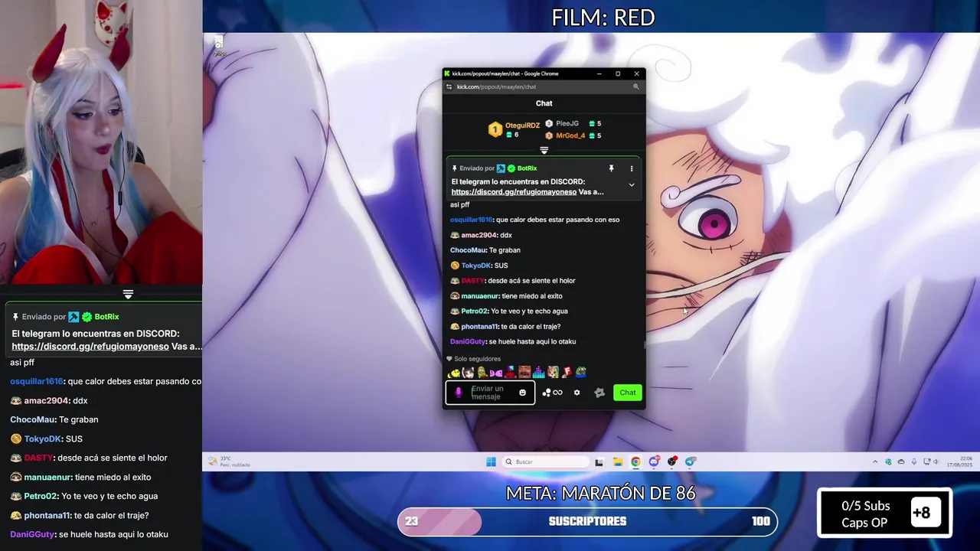The image size is (980, 551).
Task: Click username DaniGGuty in popout chat
Action: click(x=468, y=342)
